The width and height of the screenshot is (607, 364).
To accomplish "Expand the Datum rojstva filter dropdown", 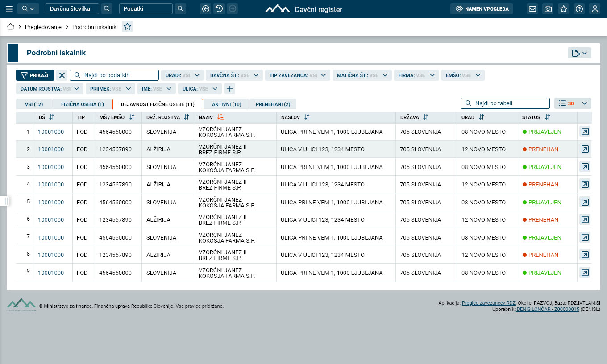I will pos(50,89).
